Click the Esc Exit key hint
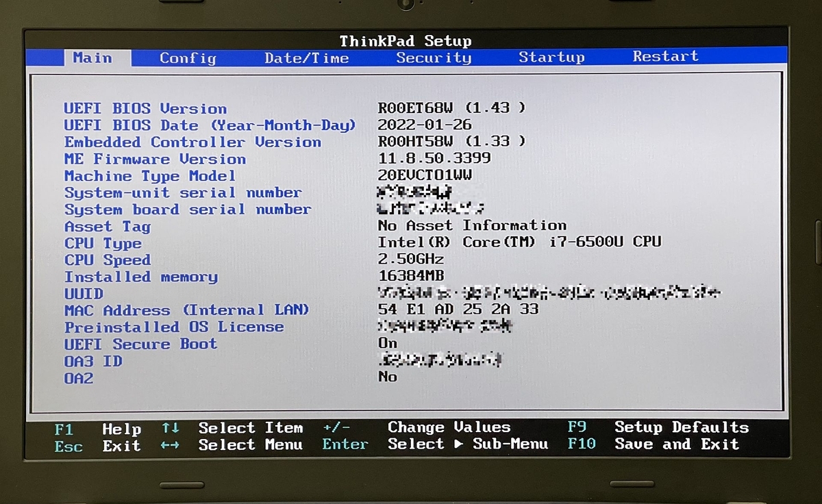 click(98, 446)
